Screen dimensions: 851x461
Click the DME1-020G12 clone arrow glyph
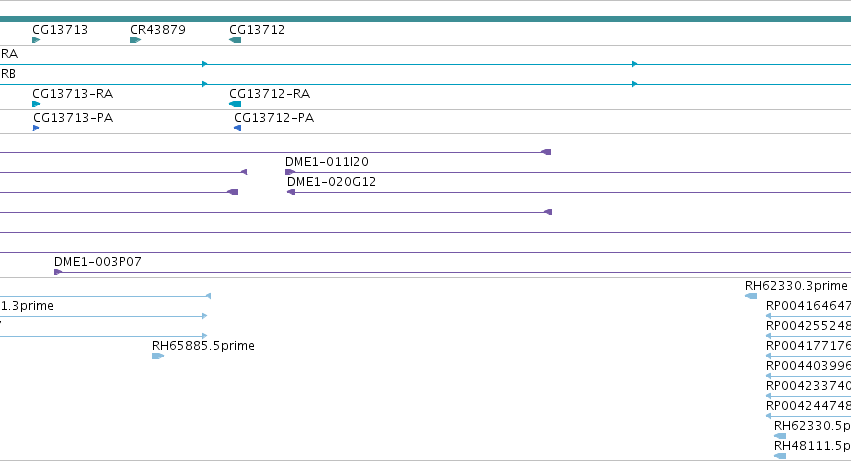coord(291,192)
